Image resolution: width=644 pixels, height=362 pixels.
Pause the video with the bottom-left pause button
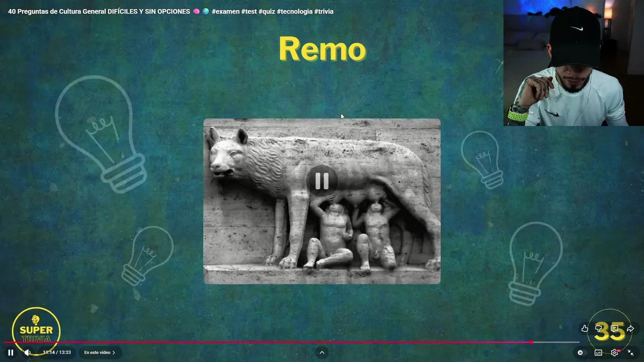click(x=11, y=352)
